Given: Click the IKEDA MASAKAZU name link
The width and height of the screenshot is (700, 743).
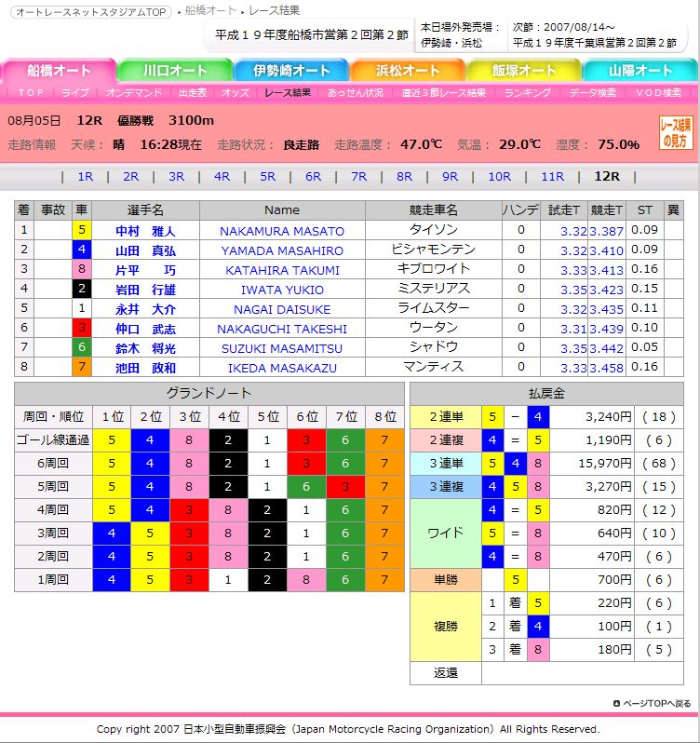Looking at the screenshot, I should click(x=282, y=368).
